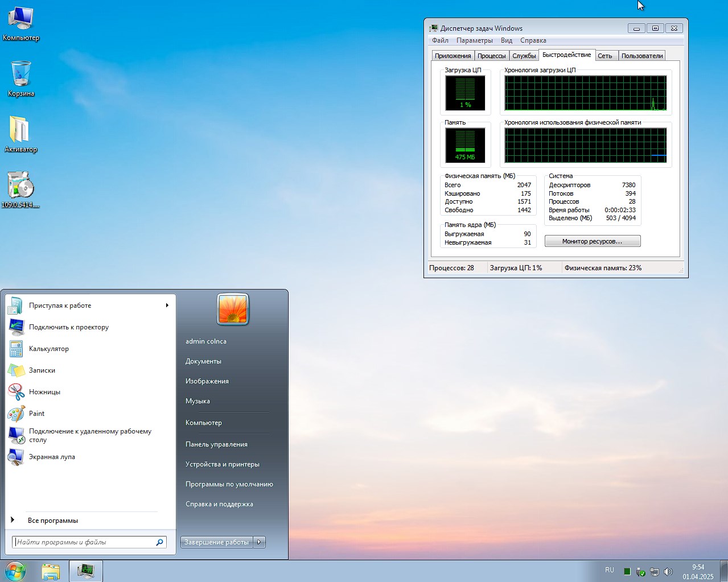The height and width of the screenshot is (582, 728).
Task: Click the Завершение работы button
Action: click(x=216, y=542)
